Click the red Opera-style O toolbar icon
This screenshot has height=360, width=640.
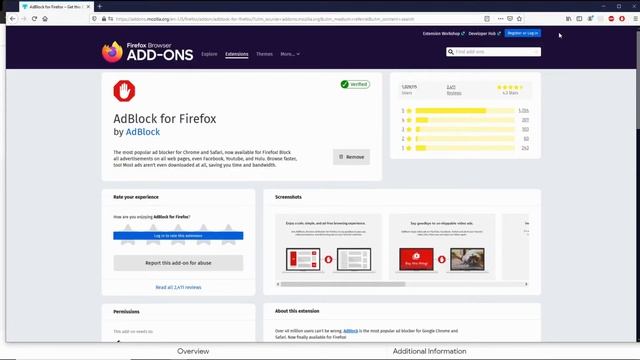622,19
